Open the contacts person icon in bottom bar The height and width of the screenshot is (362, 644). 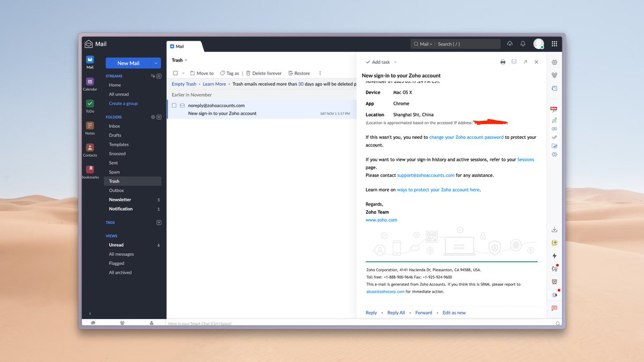(151, 323)
